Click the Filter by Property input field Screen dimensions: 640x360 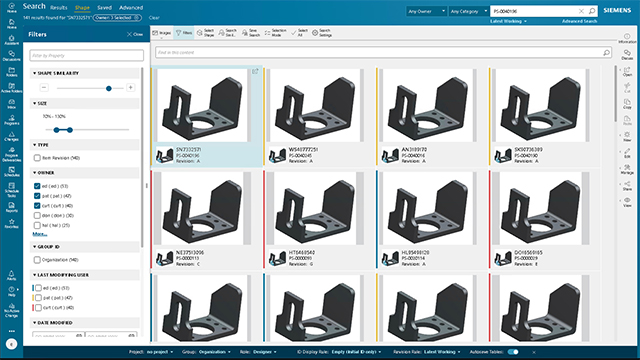coord(87,56)
